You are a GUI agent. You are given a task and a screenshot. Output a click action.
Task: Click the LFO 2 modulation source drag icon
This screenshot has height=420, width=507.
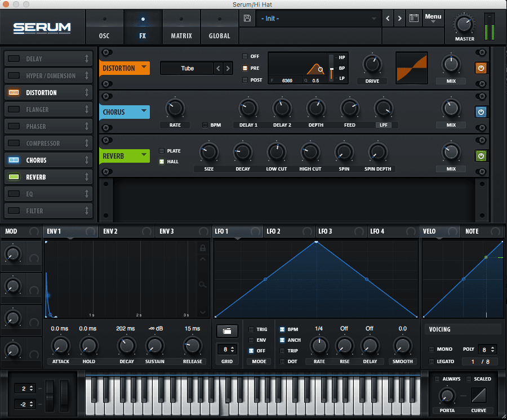pyautogui.click(x=307, y=231)
